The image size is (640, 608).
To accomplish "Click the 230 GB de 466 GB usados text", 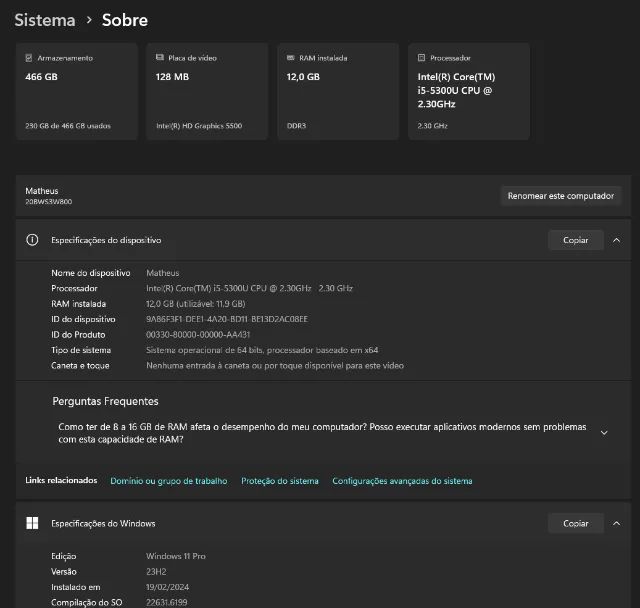I will 68,126.
